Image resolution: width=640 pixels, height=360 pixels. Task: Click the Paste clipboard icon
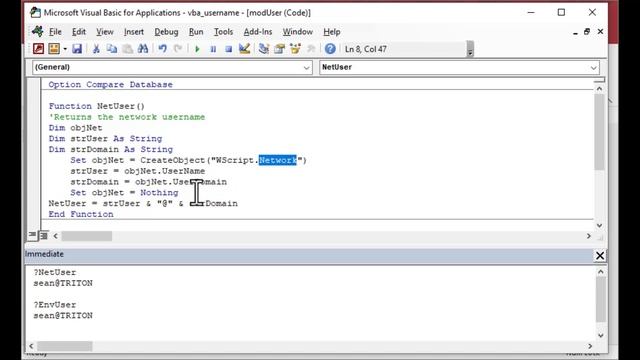(x=127, y=49)
